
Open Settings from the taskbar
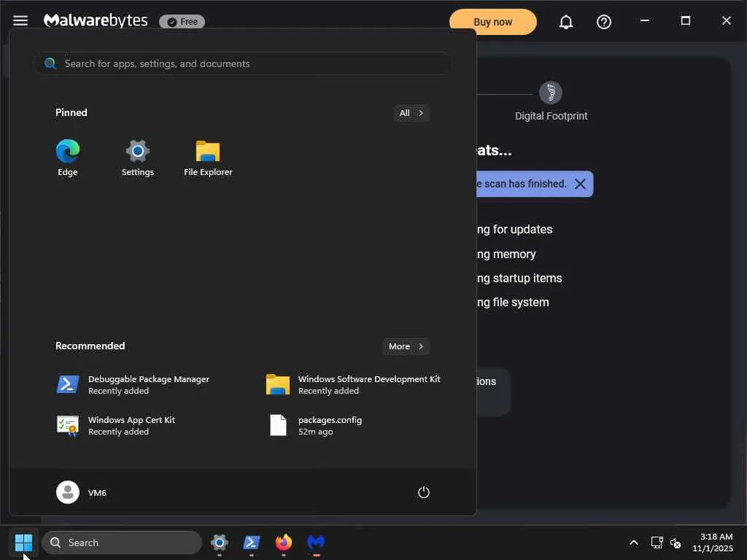tap(219, 542)
